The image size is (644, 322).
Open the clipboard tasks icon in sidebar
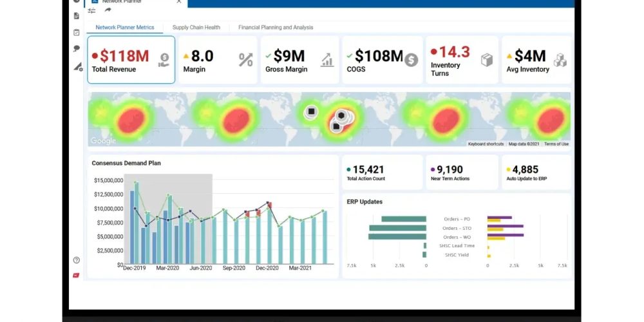pyautogui.click(x=77, y=32)
